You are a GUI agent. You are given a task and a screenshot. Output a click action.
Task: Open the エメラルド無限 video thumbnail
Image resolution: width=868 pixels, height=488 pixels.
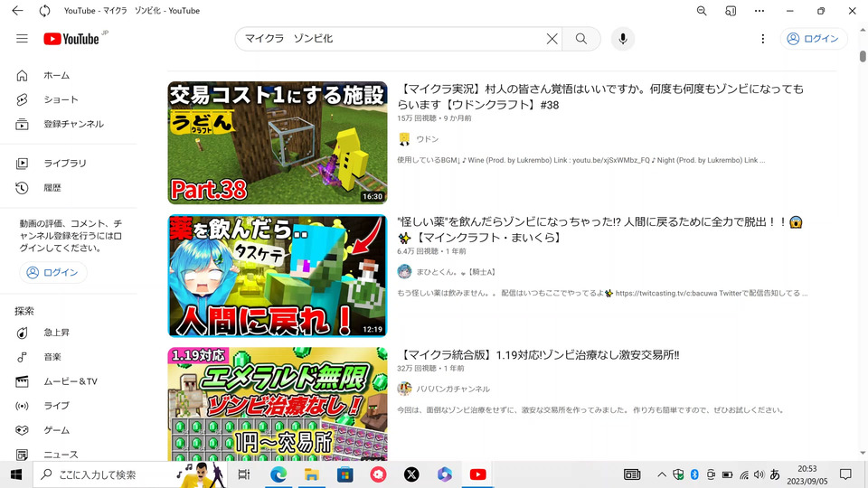tap(278, 404)
